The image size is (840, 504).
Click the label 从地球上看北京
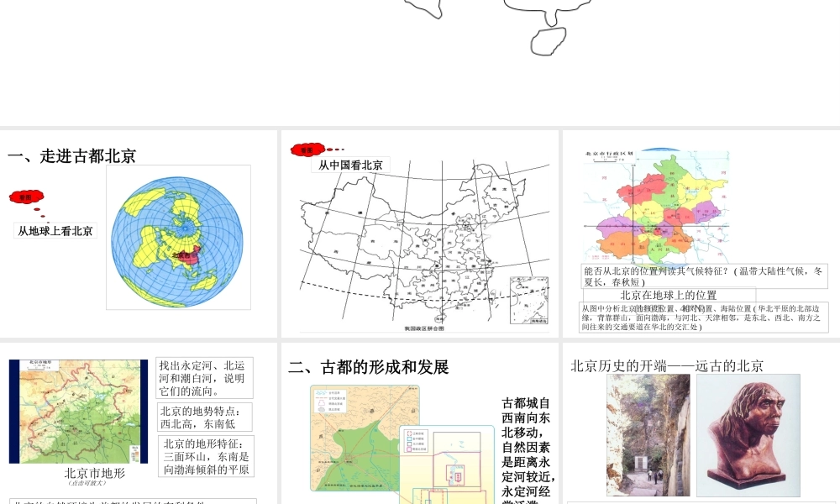(55, 231)
